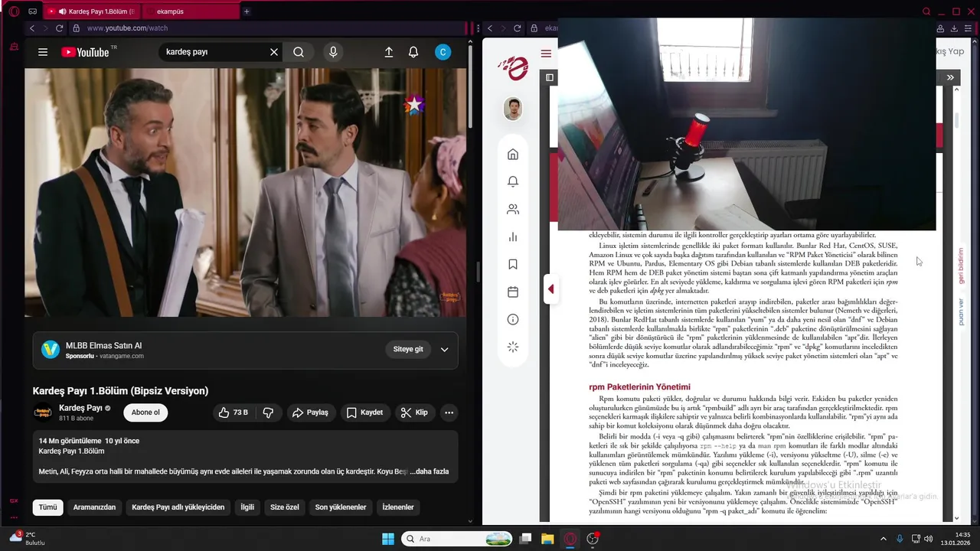Open the Windows Start button

click(x=388, y=539)
